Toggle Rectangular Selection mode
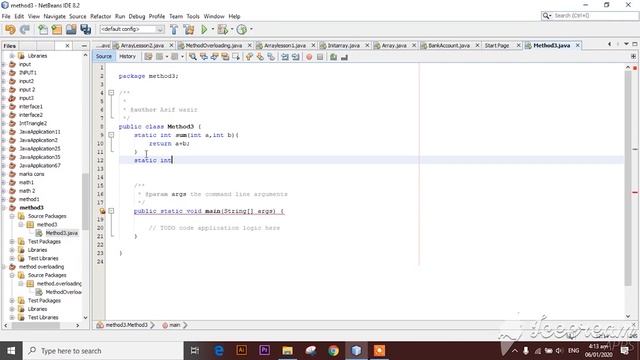The height and width of the screenshot is (360, 640). click(x=236, y=57)
